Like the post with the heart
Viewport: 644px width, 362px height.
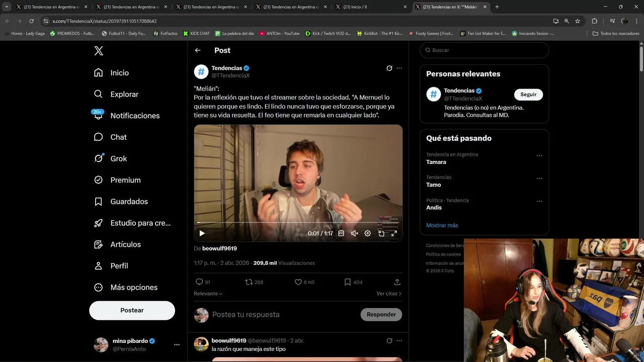(298, 282)
